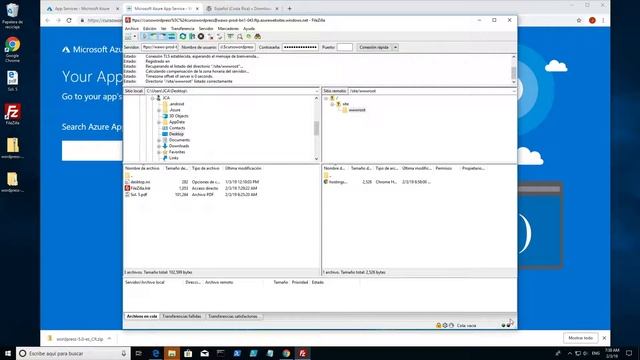This screenshot has width=640, height=360.
Task: Click the Puerto port field
Action: pyautogui.click(x=344, y=47)
